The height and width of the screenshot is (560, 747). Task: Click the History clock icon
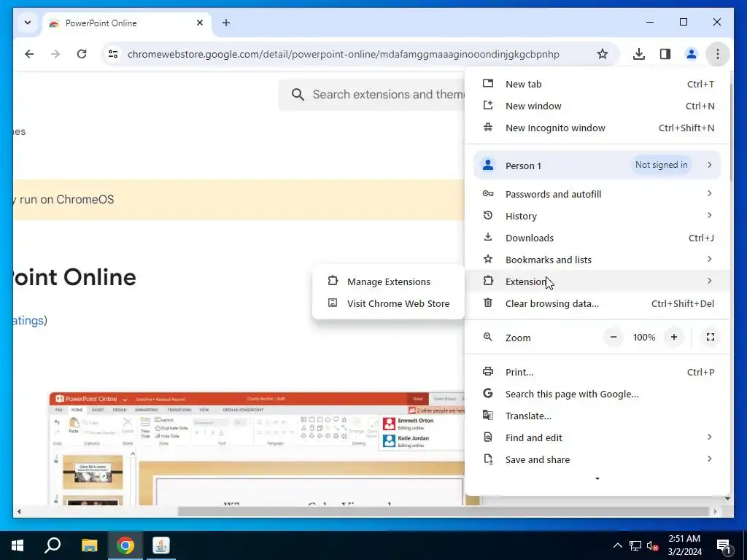(488, 215)
